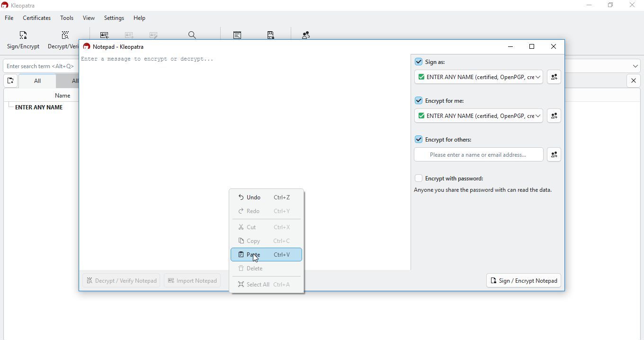
Task: Toggle the Sign as checkbox
Action: [x=419, y=62]
